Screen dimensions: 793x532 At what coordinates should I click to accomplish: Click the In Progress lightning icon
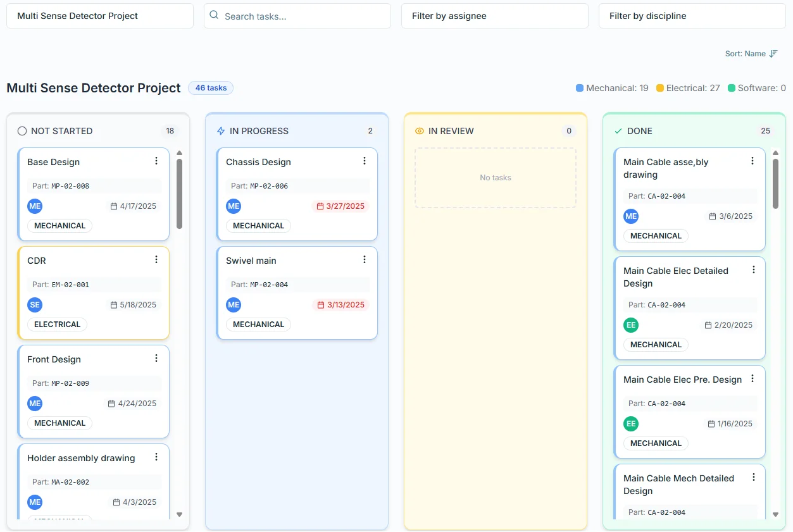pyautogui.click(x=221, y=131)
